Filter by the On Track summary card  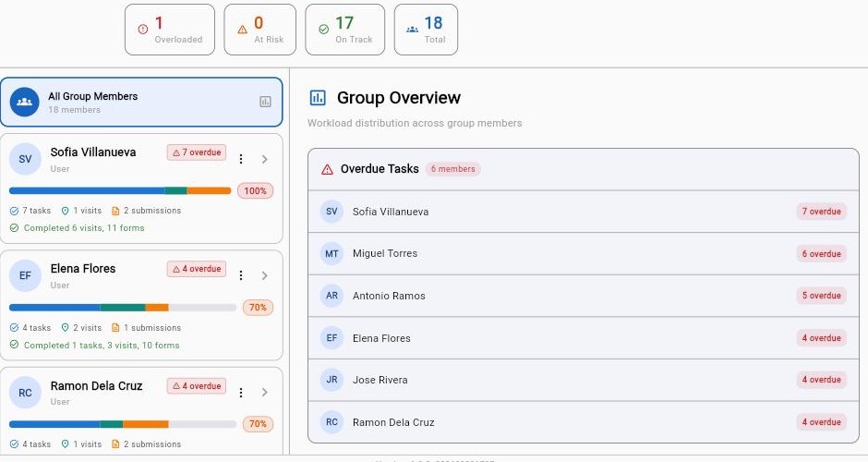[344, 30]
